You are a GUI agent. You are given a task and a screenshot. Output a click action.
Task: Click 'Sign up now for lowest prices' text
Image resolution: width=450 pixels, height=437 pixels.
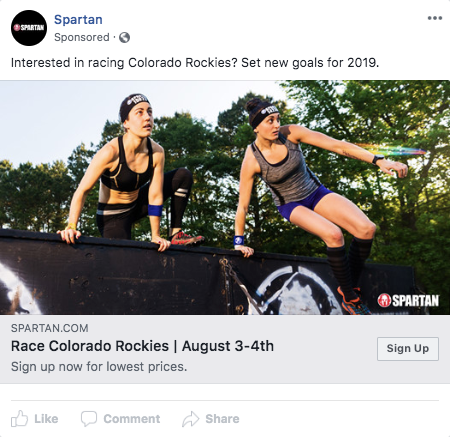[99, 367]
